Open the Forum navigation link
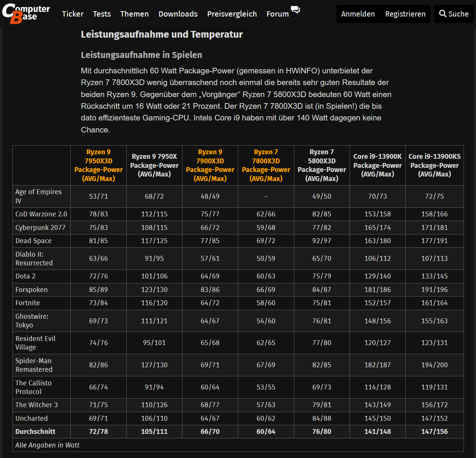 [x=278, y=14]
